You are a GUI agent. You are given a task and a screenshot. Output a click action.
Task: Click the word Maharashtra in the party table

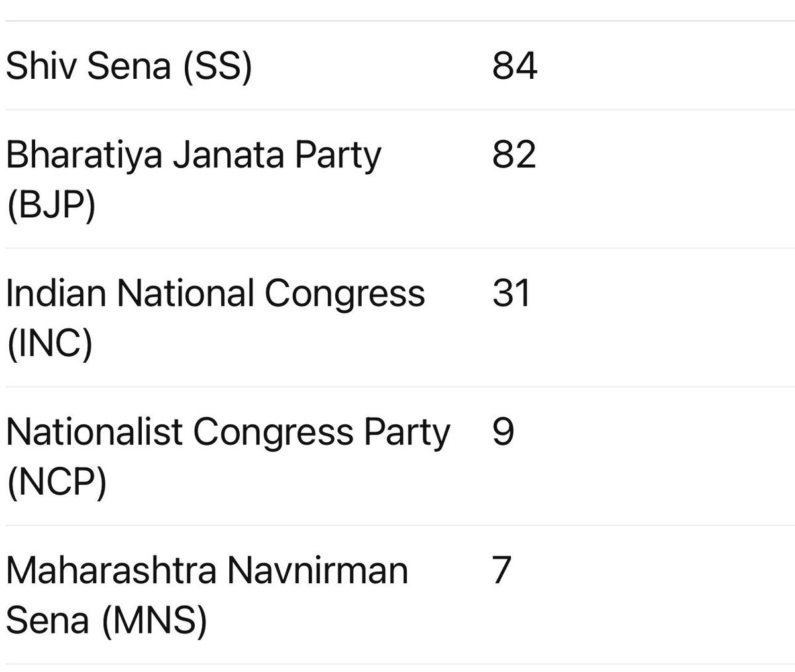(111, 570)
